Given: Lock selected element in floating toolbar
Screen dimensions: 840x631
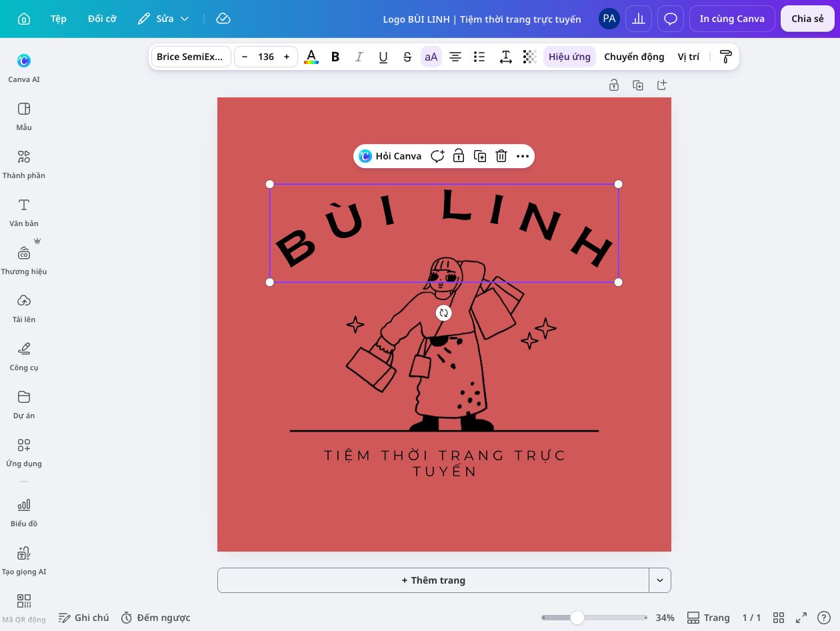Looking at the screenshot, I should click(x=459, y=156).
